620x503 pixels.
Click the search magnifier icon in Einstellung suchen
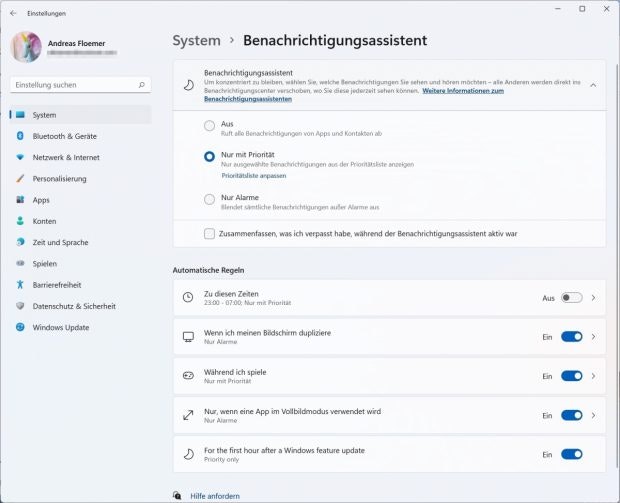click(x=142, y=85)
